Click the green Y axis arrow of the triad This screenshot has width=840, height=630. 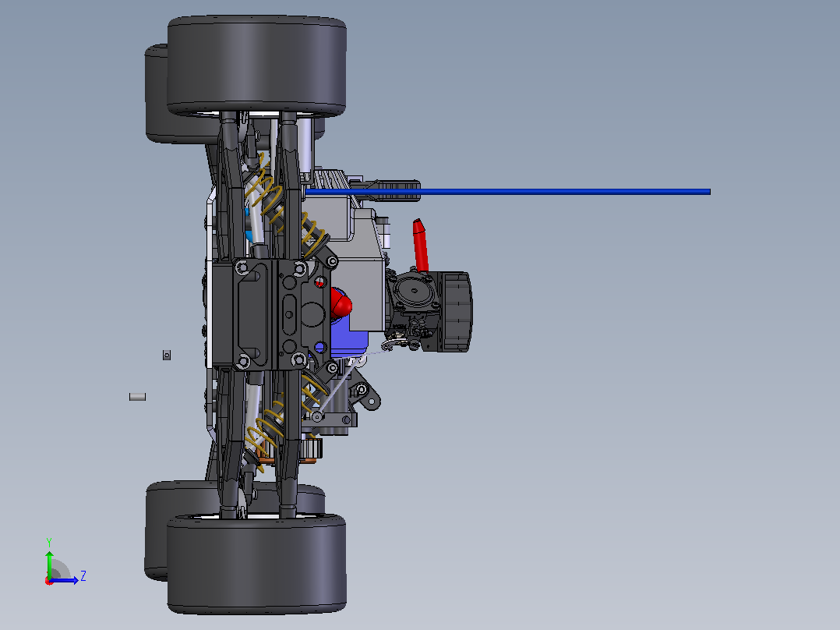[x=49, y=563]
